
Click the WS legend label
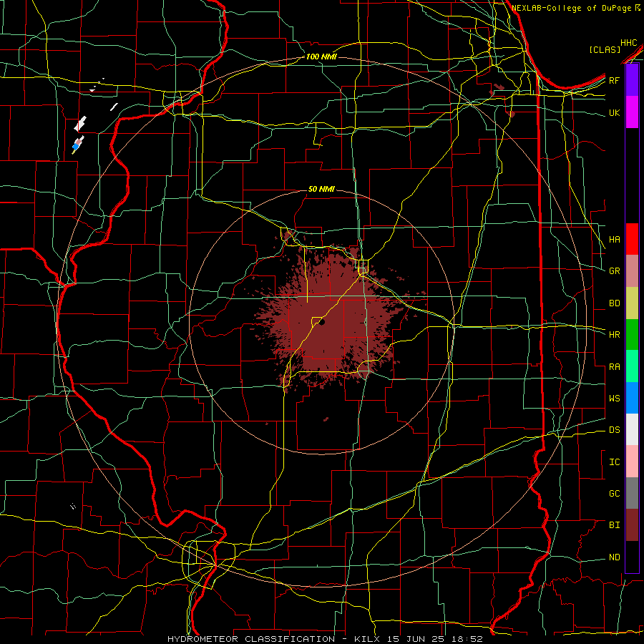click(615, 399)
